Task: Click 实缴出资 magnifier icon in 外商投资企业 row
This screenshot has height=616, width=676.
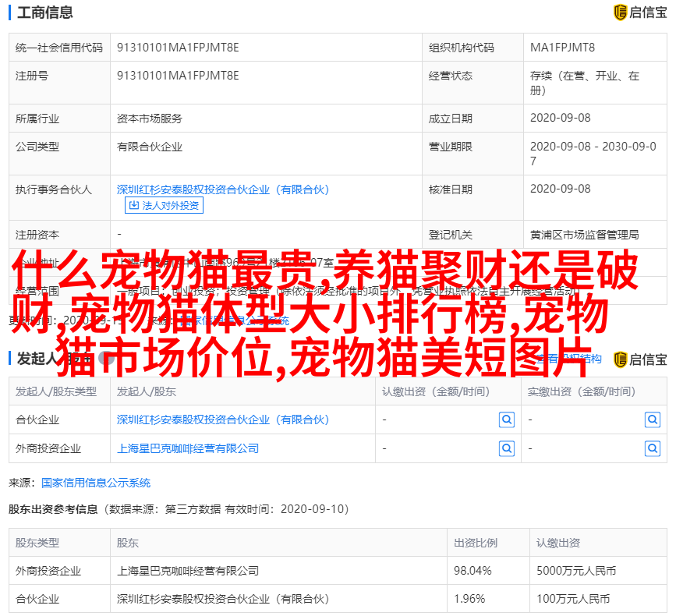Action: click(653, 448)
